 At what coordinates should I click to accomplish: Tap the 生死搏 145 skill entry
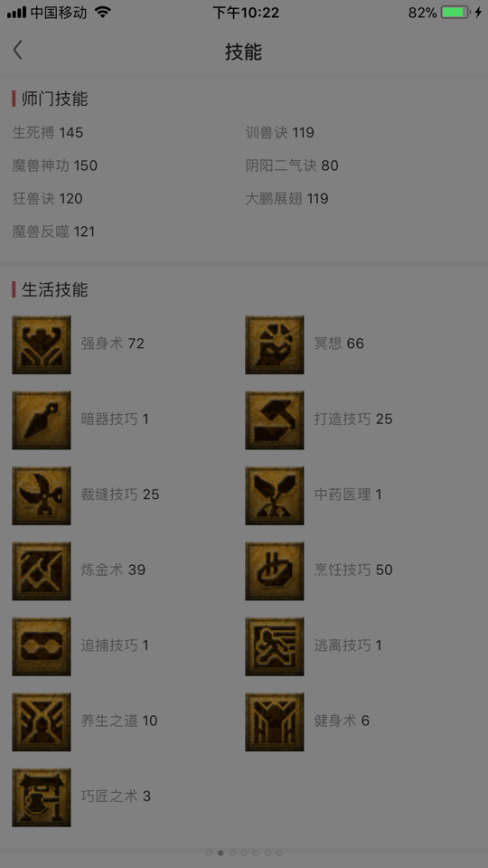click(x=48, y=132)
